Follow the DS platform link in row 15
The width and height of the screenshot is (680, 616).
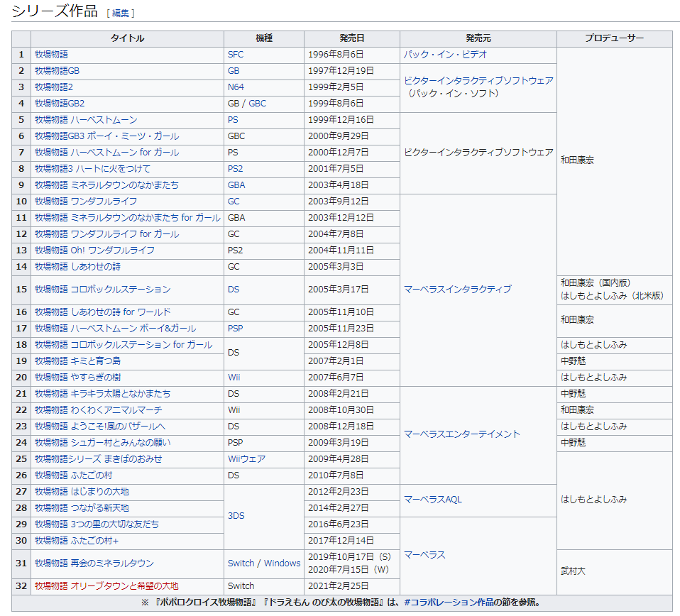(x=234, y=289)
